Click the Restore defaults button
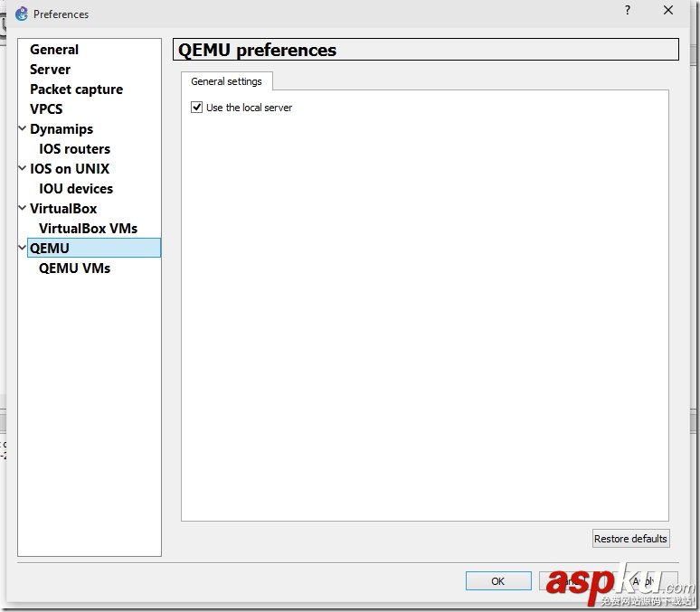 (630, 539)
